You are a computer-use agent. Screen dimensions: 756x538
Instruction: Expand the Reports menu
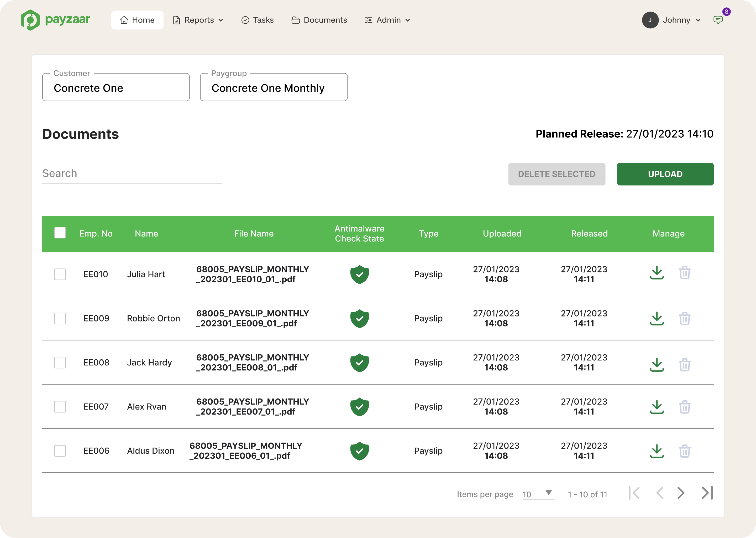point(198,20)
